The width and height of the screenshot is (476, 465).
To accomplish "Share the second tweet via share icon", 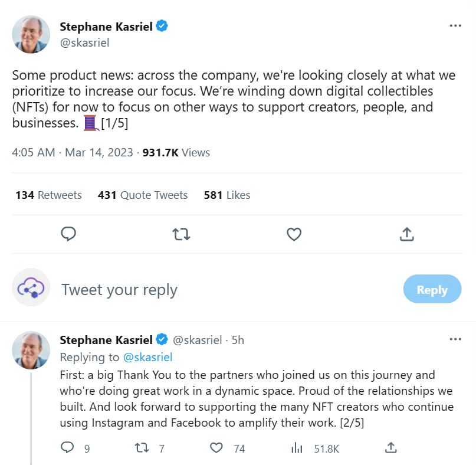I will (x=391, y=448).
